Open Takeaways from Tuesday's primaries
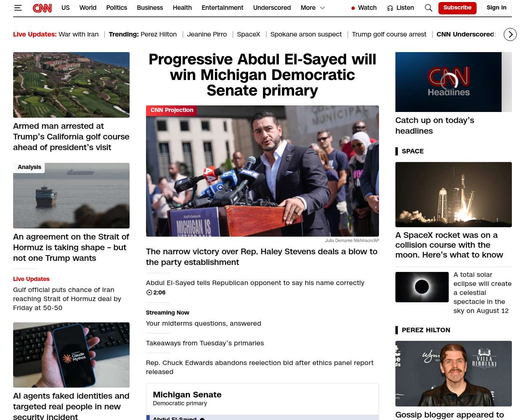Viewport: 525px width, 420px height. [x=205, y=343]
